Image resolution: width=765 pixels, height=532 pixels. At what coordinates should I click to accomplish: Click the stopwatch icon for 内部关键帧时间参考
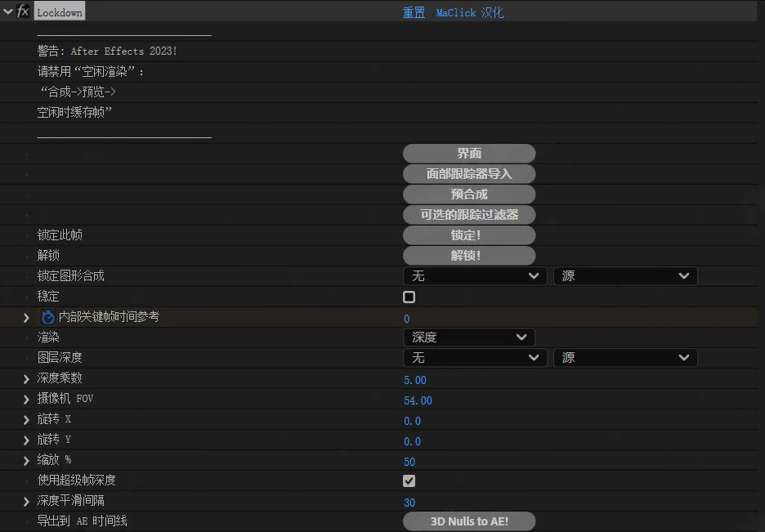(48, 317)
